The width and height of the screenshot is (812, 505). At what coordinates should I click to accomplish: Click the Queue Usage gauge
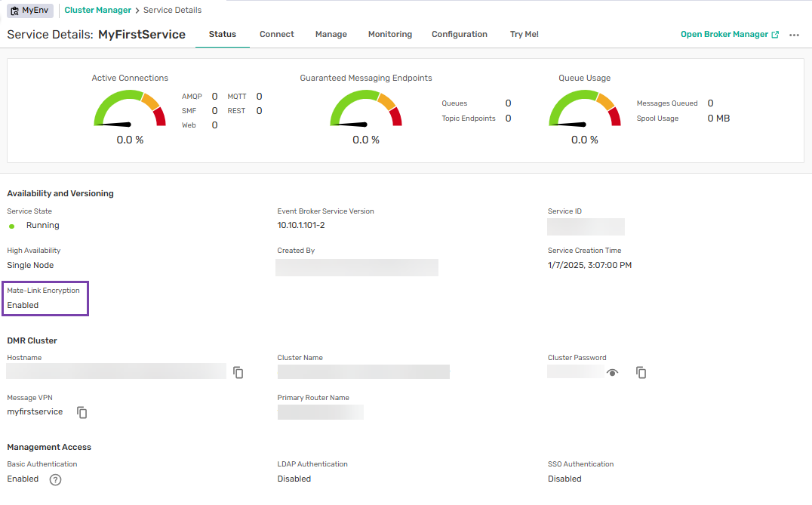coord(584,109)
